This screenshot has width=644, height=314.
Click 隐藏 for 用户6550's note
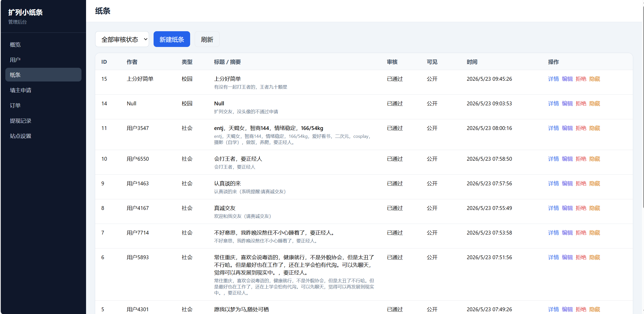click(x=595, y=159)
